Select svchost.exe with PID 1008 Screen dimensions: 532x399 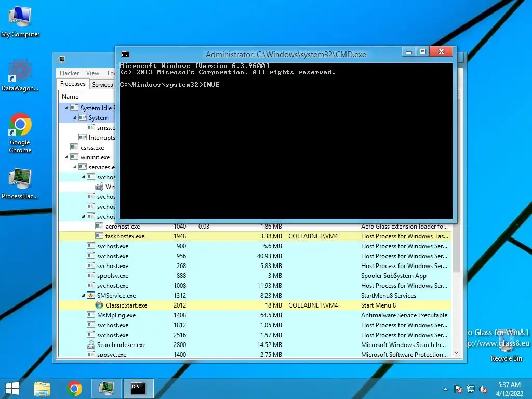(x=255, y=286)
